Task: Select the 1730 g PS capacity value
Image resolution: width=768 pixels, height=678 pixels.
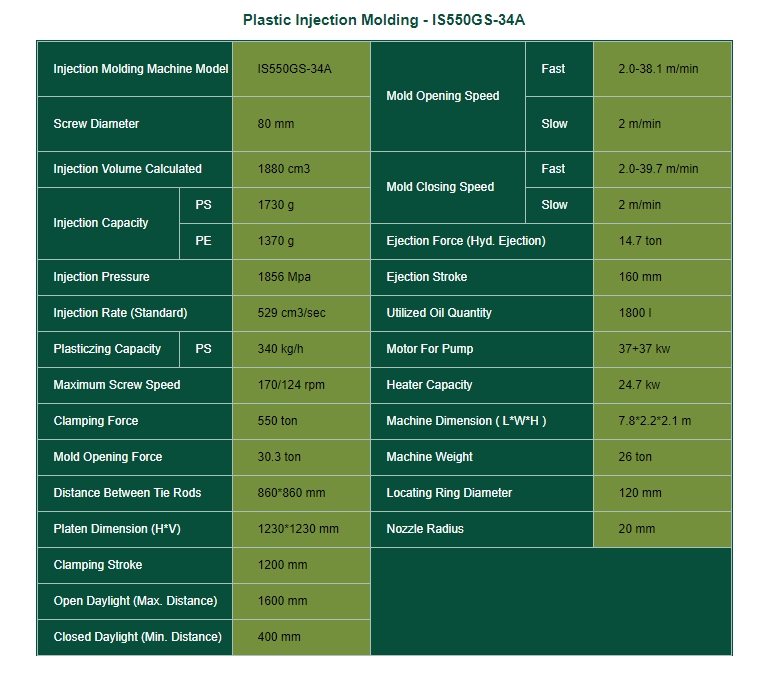Action: point(301,205)
